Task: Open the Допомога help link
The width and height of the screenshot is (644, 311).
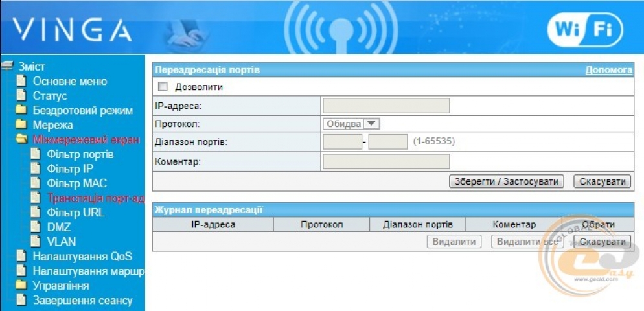Action: [608, 70]
